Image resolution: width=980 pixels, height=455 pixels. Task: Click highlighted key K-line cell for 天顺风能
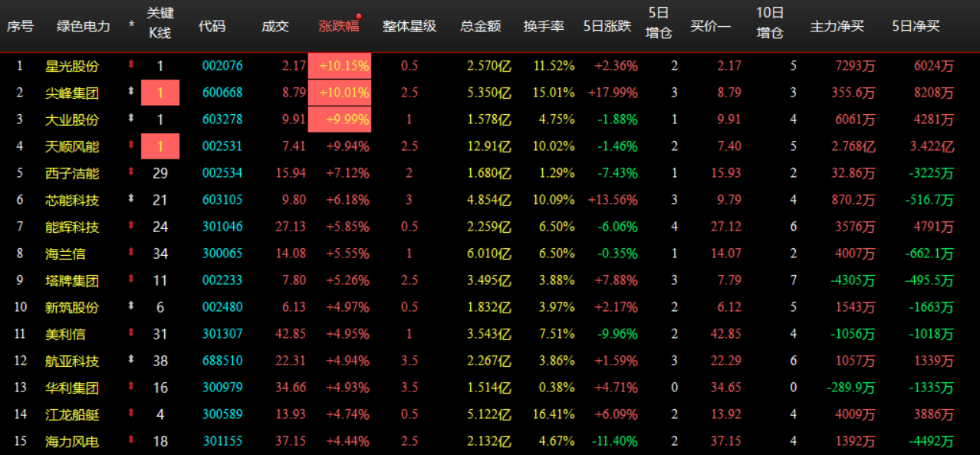pyautogui.click(x=160, y=146)
